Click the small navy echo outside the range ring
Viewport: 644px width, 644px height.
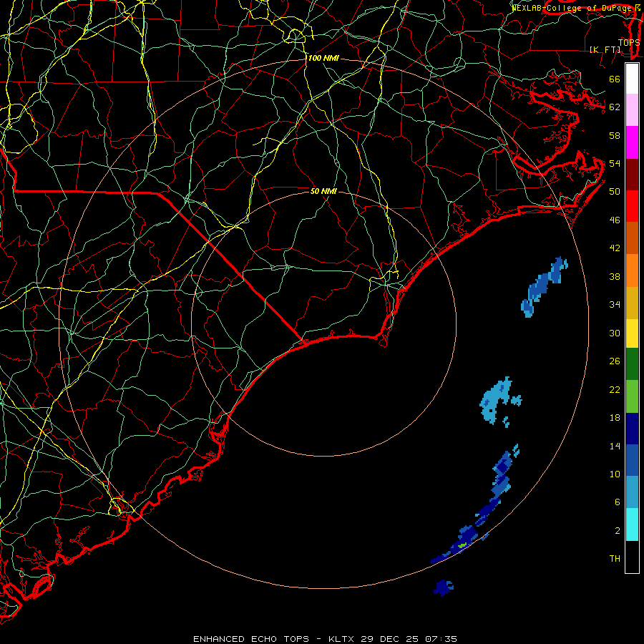[x=443, y=587]
